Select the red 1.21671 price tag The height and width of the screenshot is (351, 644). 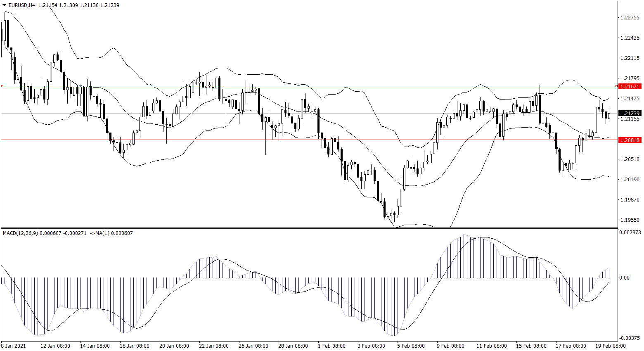(630, 87)
